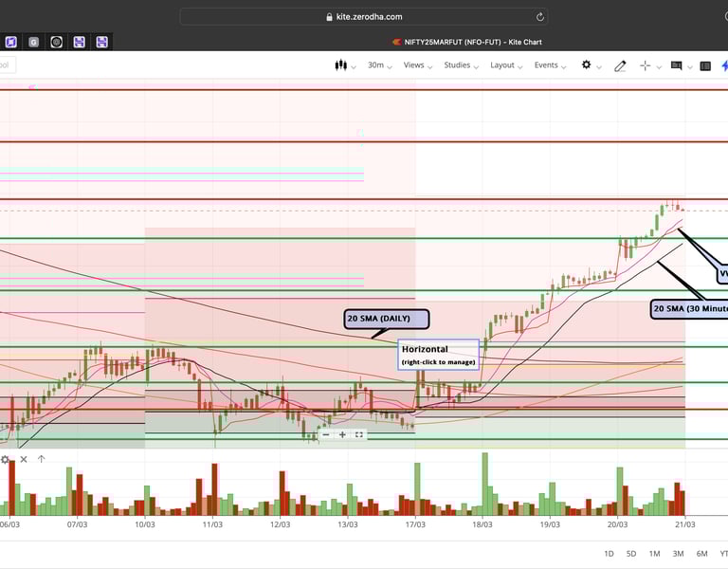Image resolution: width=728 pixels, height=569 pixels.
Task: Click the 11/03 date label
Action: 212,524
